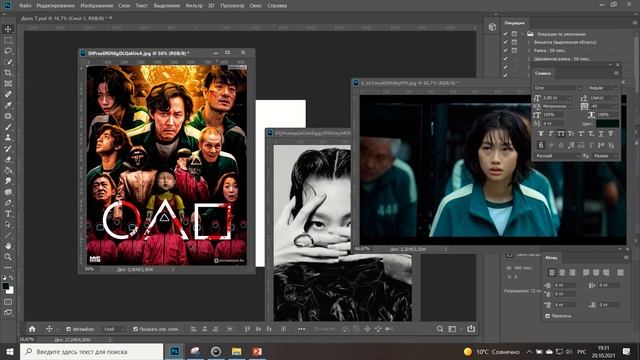Toggle checkmark for Рамка - 50 пикс. action
Screen dimensions: 640x360
[506, 50]
